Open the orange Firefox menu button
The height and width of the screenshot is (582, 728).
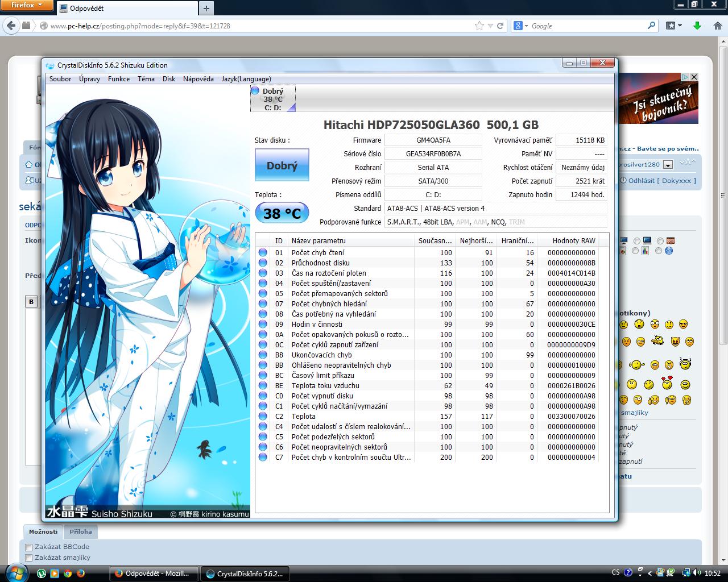tap(27, 5)
